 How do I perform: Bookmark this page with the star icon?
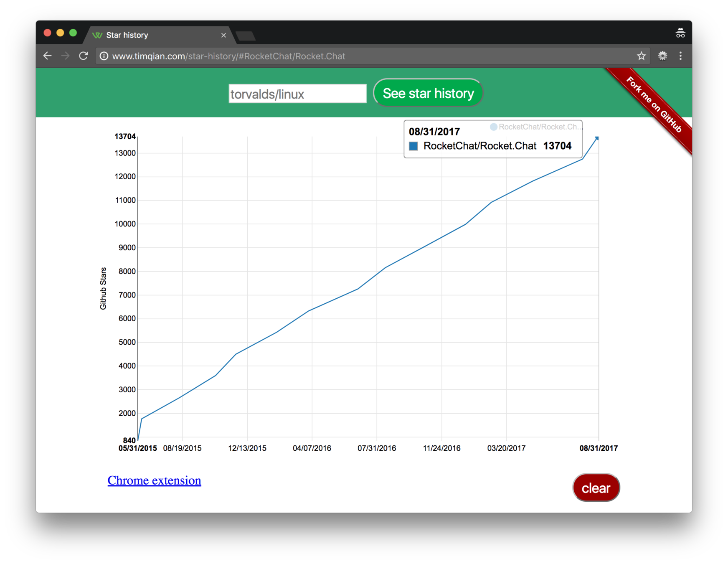click(x=641, y=56)
